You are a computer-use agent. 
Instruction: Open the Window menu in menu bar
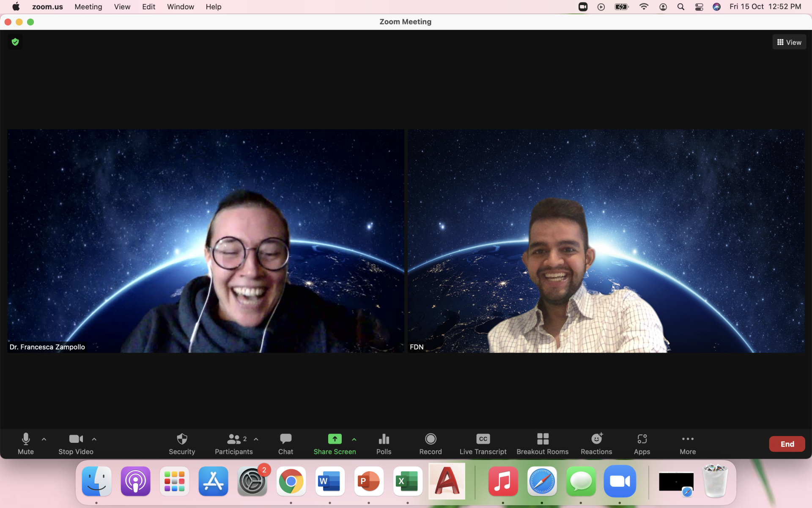click(180, 7)
